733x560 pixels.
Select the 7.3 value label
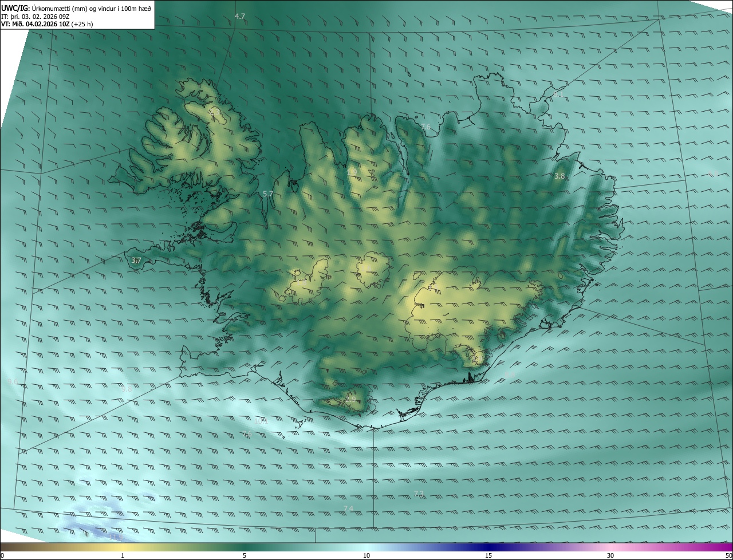coord(419,494)
